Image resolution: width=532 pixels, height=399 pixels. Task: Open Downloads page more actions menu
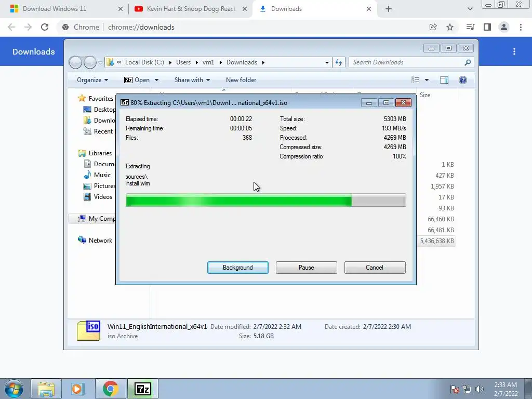(x=514, y=51)
